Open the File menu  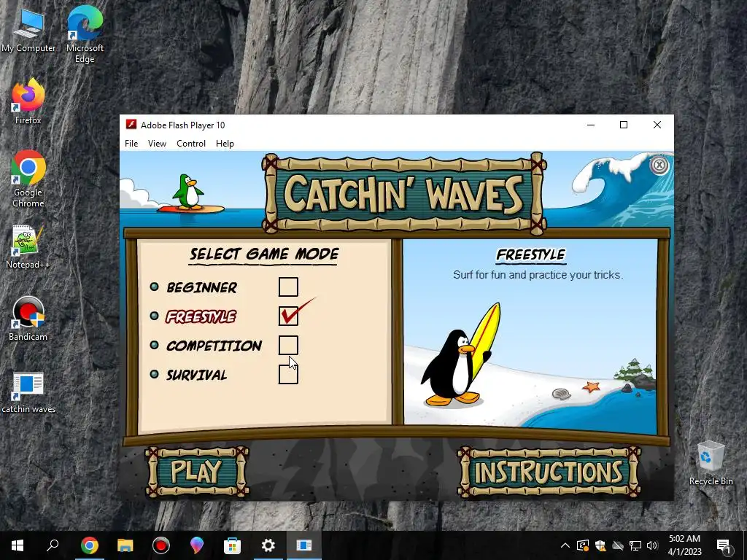click(x=131, y=144)
